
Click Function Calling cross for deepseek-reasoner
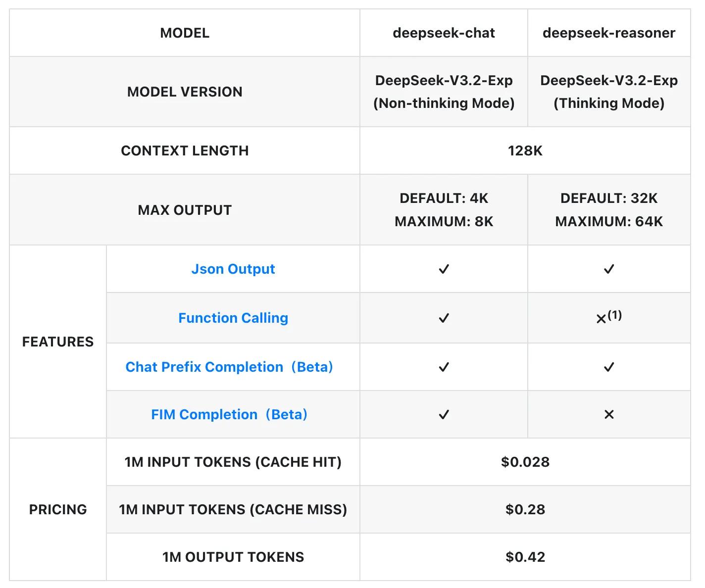[x=602, y=319]
